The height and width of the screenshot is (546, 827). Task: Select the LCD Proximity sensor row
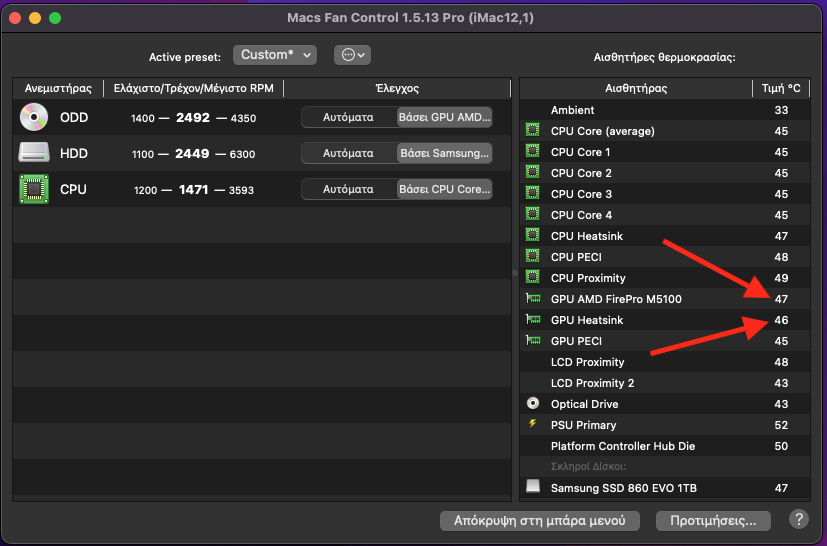(665, 362)
